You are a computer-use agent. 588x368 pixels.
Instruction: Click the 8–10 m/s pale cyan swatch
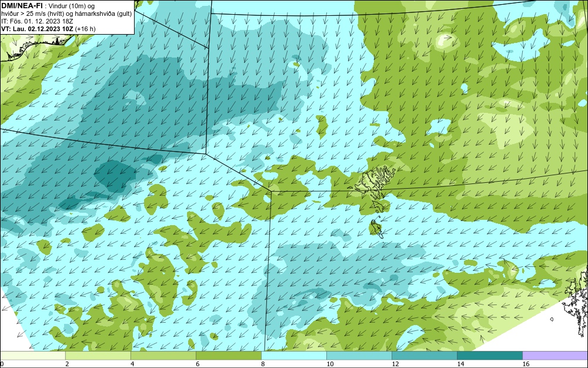pos(293,355)
